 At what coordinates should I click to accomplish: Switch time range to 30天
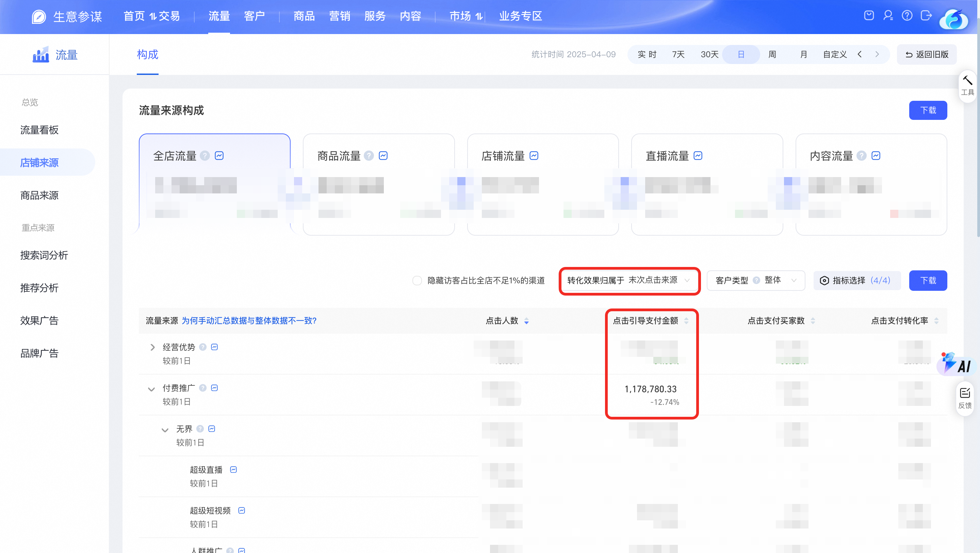(x=709, y=54)
